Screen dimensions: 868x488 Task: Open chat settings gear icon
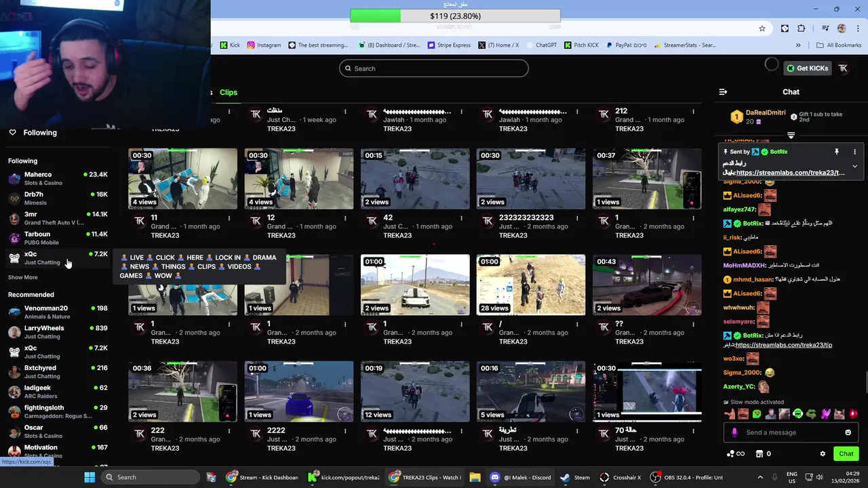click(823, 453)
